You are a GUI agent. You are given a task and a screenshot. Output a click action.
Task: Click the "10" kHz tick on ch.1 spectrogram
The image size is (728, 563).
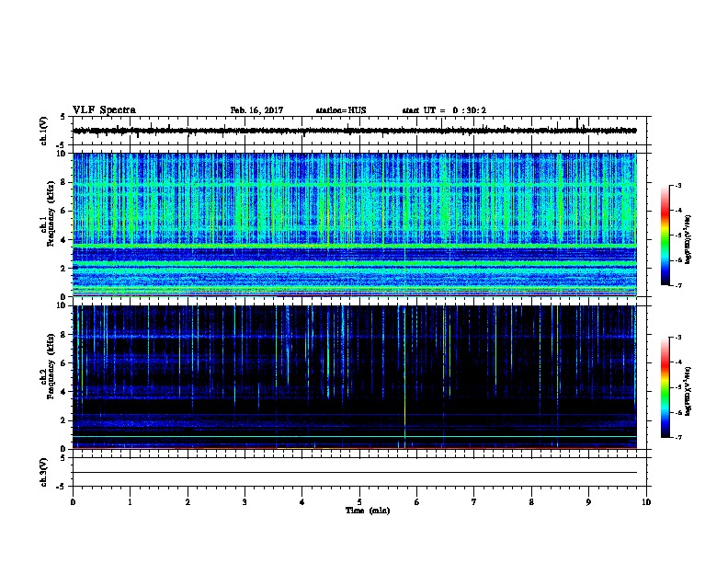[x=63, y=154]
